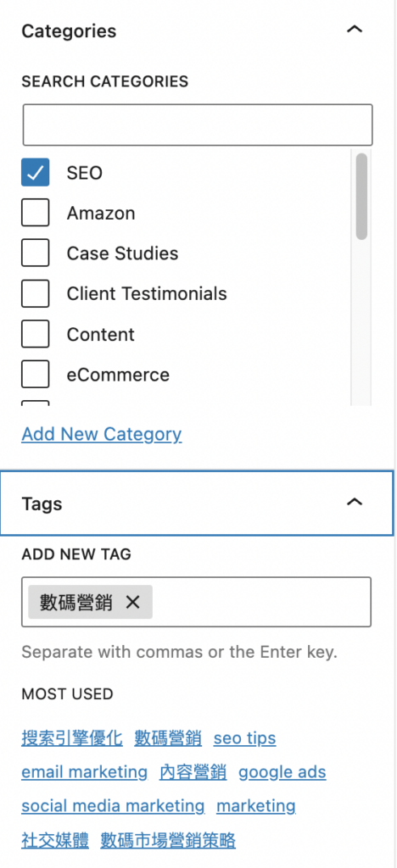Image resolution: width=397 pixels, height=868 pixels.
Task: Check the eCommerce category box
Action: coord(36,374)
